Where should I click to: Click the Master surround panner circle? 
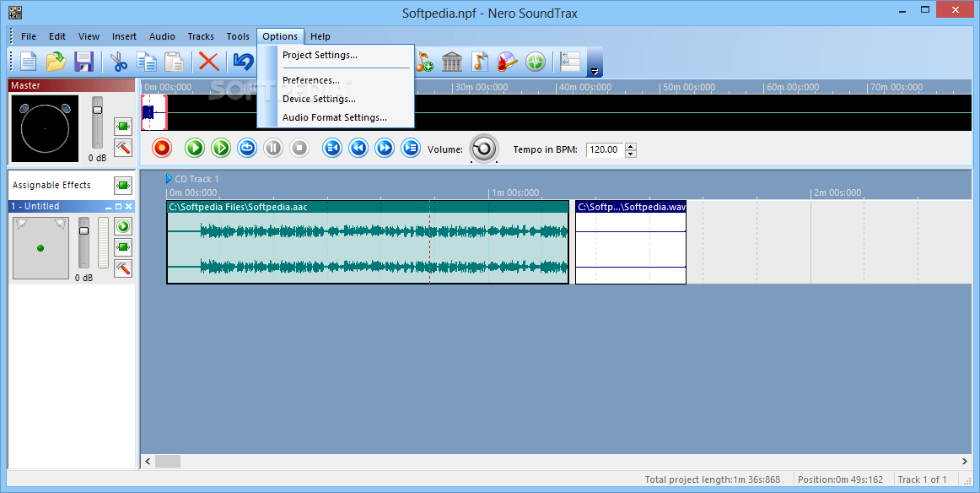45,128
